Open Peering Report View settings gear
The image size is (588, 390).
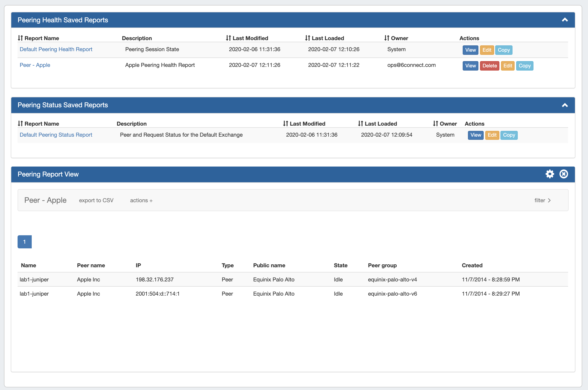click(x=550, y=174)
